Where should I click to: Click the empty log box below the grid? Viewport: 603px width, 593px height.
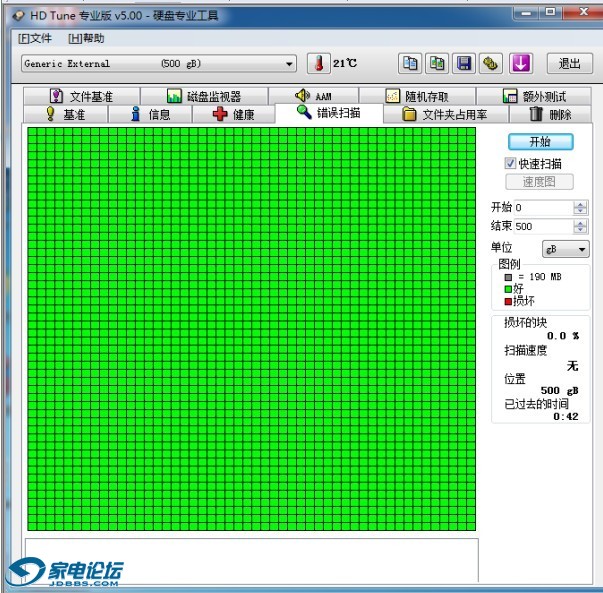pos(252,560)
